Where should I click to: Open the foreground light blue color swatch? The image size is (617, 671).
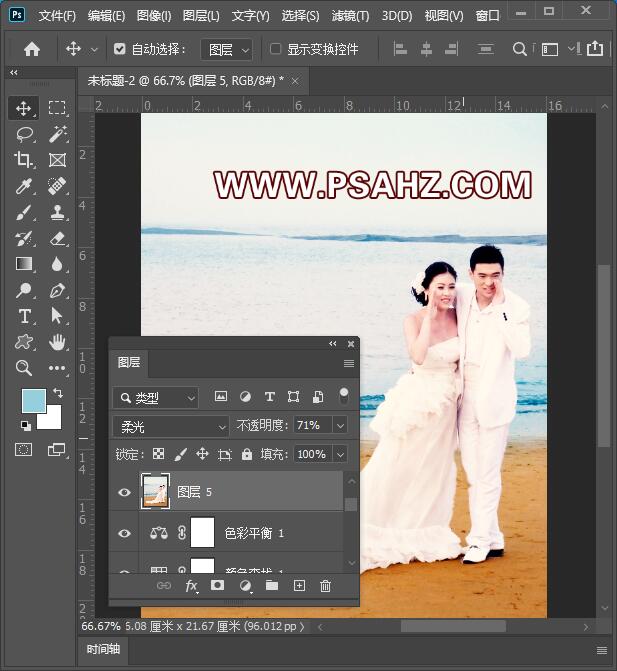(34, 401)
